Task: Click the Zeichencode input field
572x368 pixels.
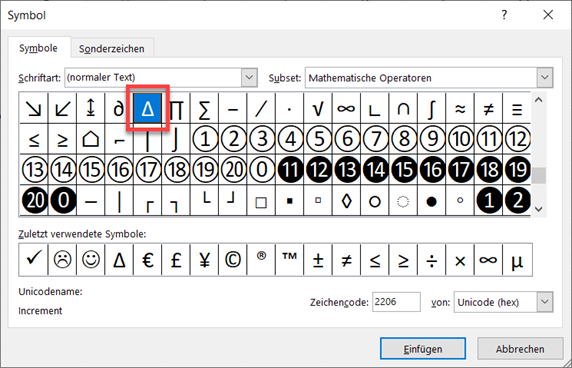Action: click(x=396, y=302)
